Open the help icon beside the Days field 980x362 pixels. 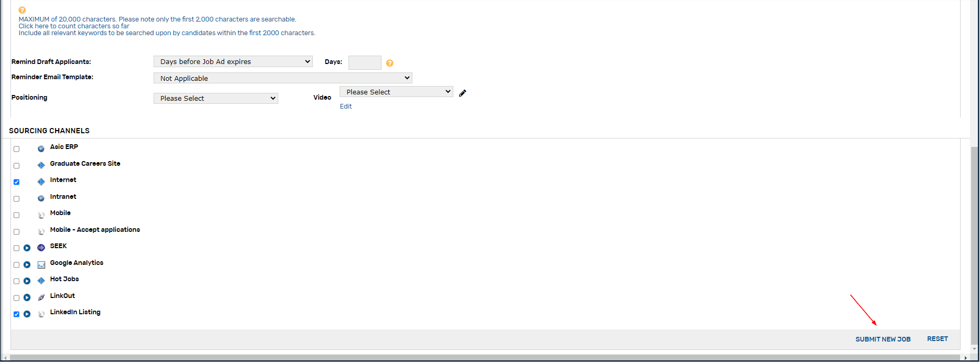pyautogui.click(x=390, y=63)
